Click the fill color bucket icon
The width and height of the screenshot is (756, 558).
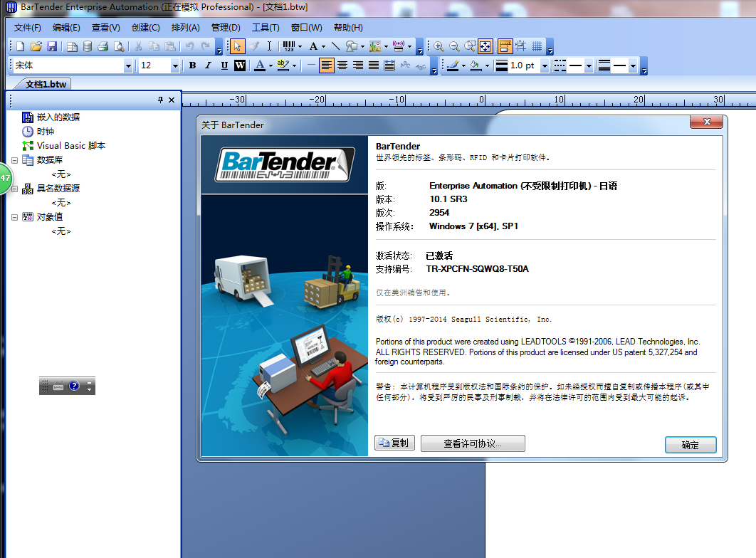[476, 65]
